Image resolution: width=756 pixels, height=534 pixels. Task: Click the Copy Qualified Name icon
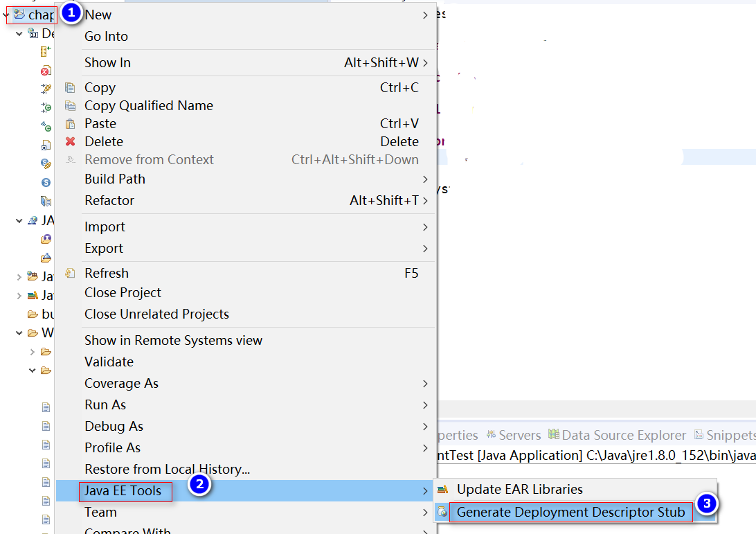point(71,106)
